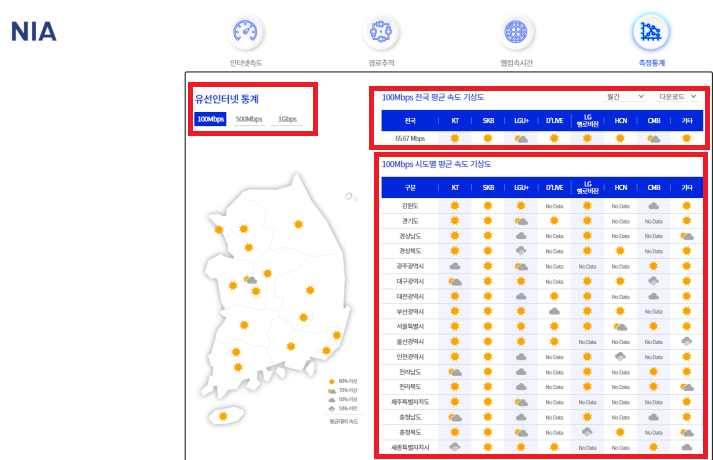The width and height of the screenshot is (713, 460).
Task: Click the 90% 이상 sun legend icon
Action: [332, 381]
